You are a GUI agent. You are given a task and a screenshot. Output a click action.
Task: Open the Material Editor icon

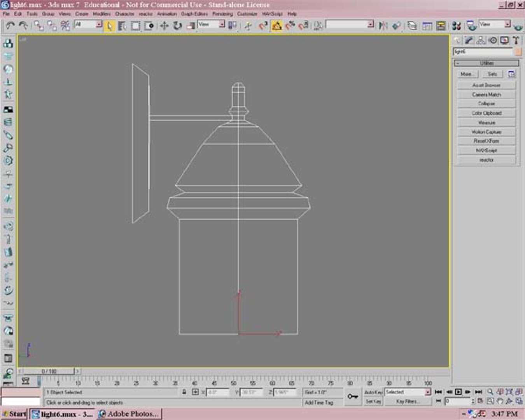pos(457,26)
